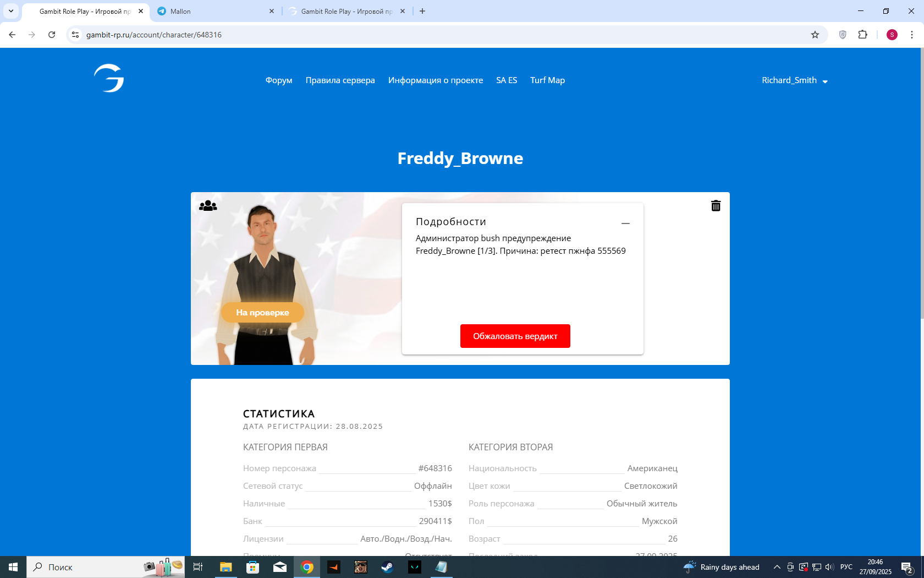This screenshot has width=924, height=578.
Task: Click the trash delete character icon
Action: tap(716, 206)
